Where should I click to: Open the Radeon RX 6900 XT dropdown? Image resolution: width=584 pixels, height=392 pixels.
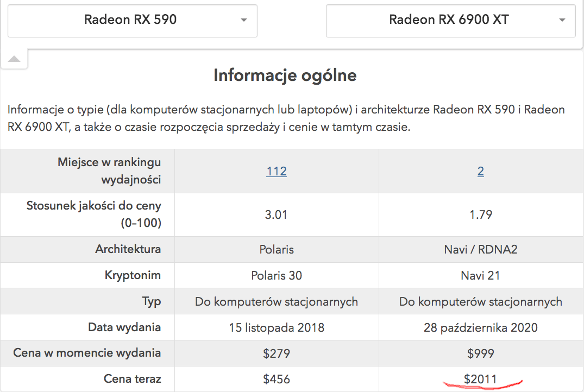[x=451, y=21]
